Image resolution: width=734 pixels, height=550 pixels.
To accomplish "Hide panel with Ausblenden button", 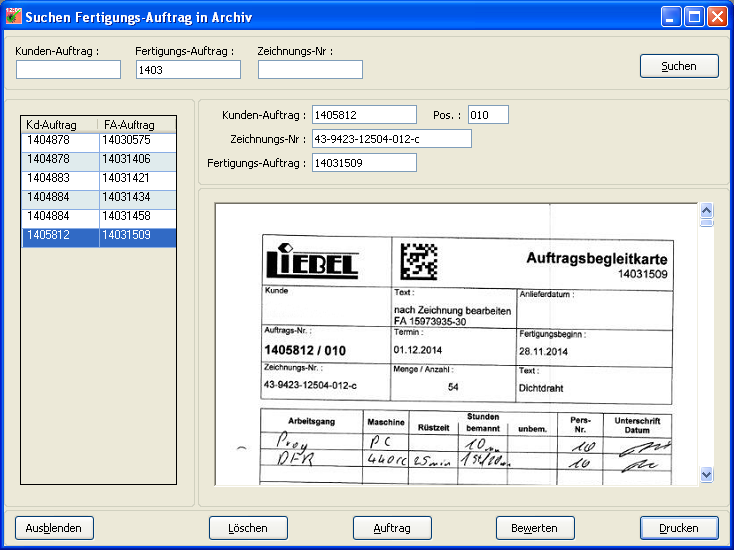I will [54, 527].
